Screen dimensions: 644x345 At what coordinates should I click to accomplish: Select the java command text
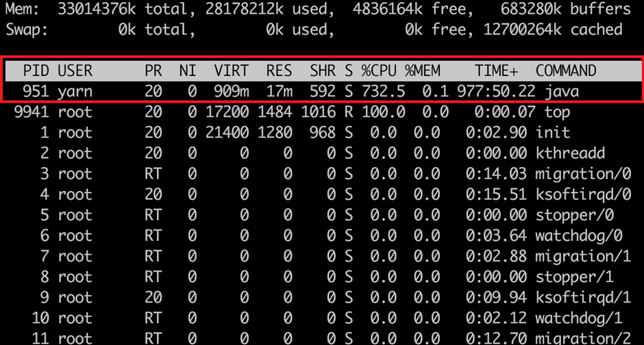[562, 92]
